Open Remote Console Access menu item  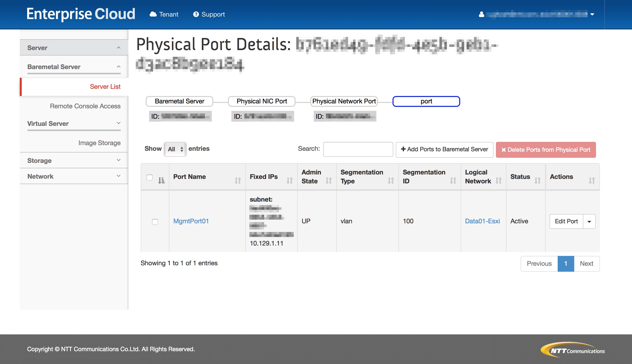85,106
